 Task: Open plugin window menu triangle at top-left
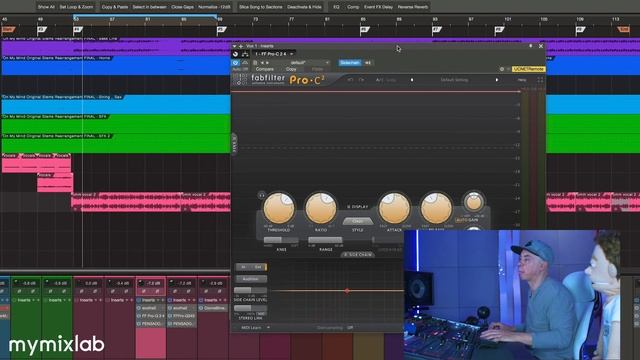pyautogui.click(x=234, y=46)
